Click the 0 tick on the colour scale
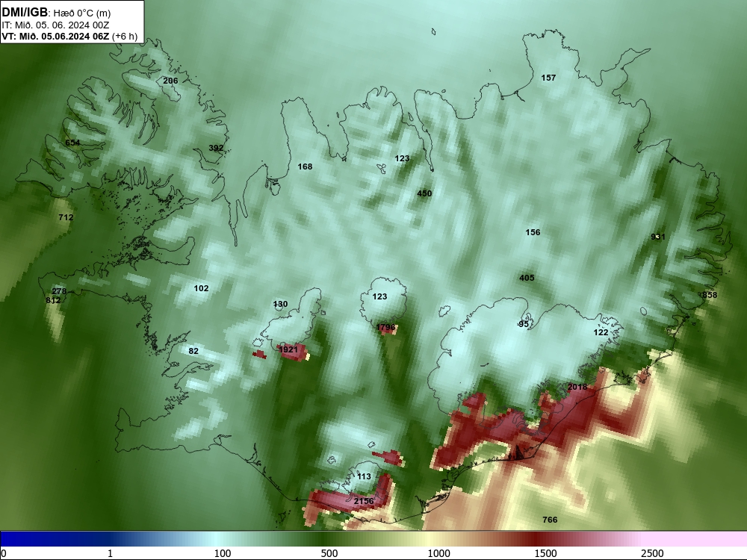747x560 pixels. (4, 553)
